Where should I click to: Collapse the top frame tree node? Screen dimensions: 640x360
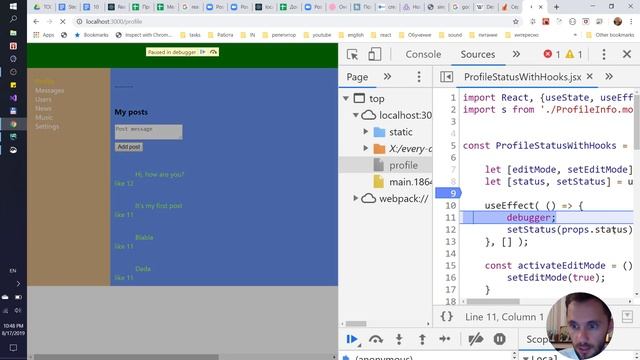click(346, 98)
